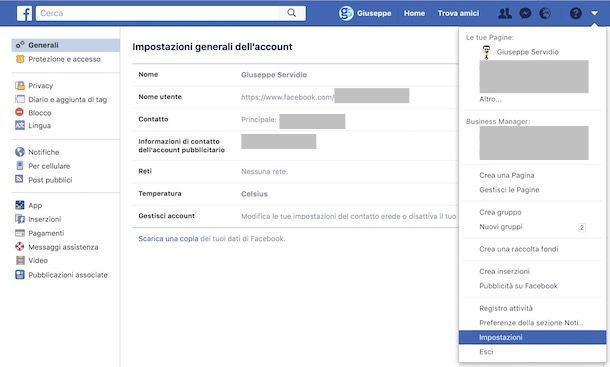Screen dimensions: 610x367
Task: Collapse the account dropdown arrow
Action: (594, 13)
